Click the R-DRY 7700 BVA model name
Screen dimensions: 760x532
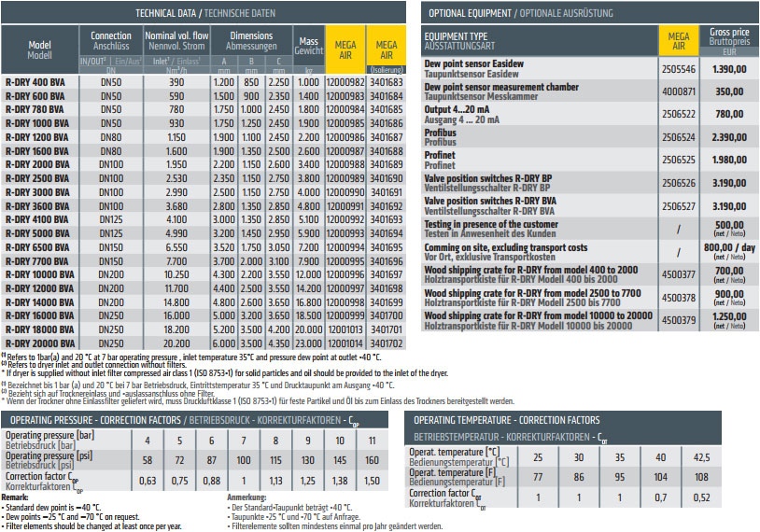pos(37,261)
